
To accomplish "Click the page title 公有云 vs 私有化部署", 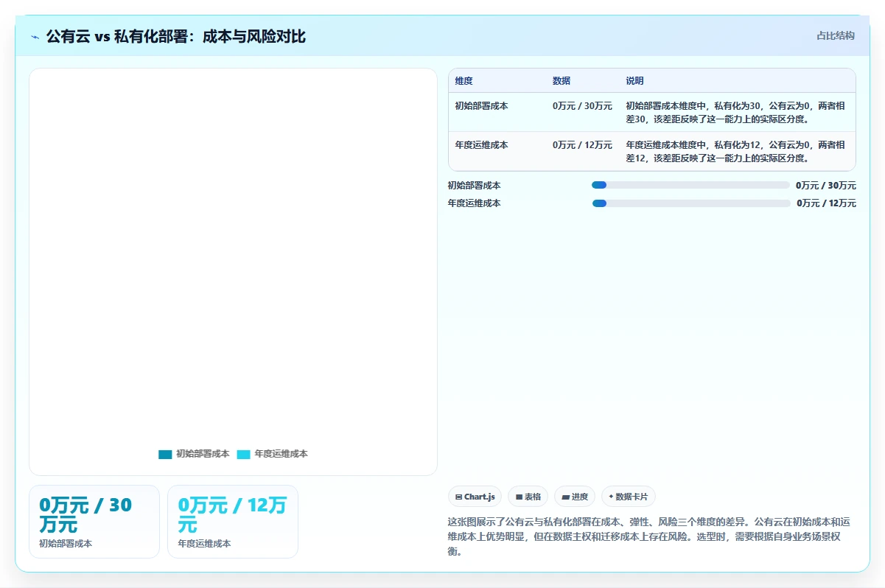I will 176,36.
